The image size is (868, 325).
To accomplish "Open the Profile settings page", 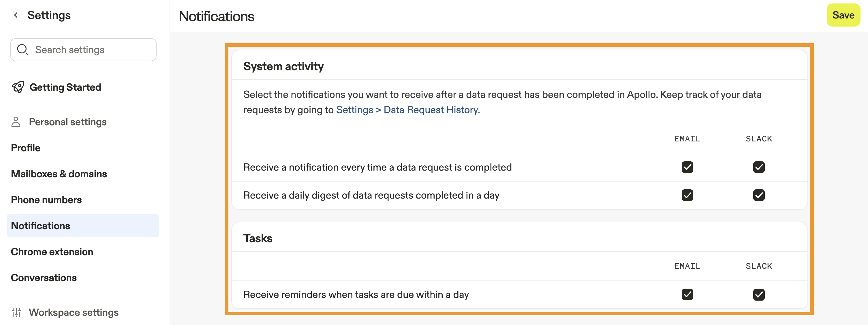I will (26, 148).
